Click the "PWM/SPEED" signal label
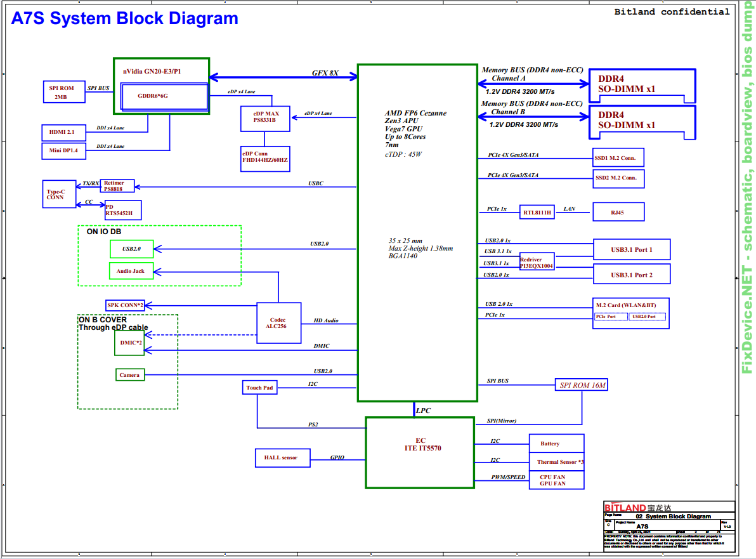756x559 pixels. tap(508, 477)
